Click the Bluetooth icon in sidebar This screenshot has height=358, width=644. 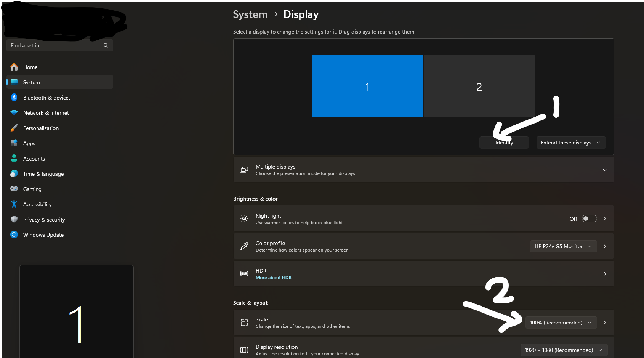14,97
